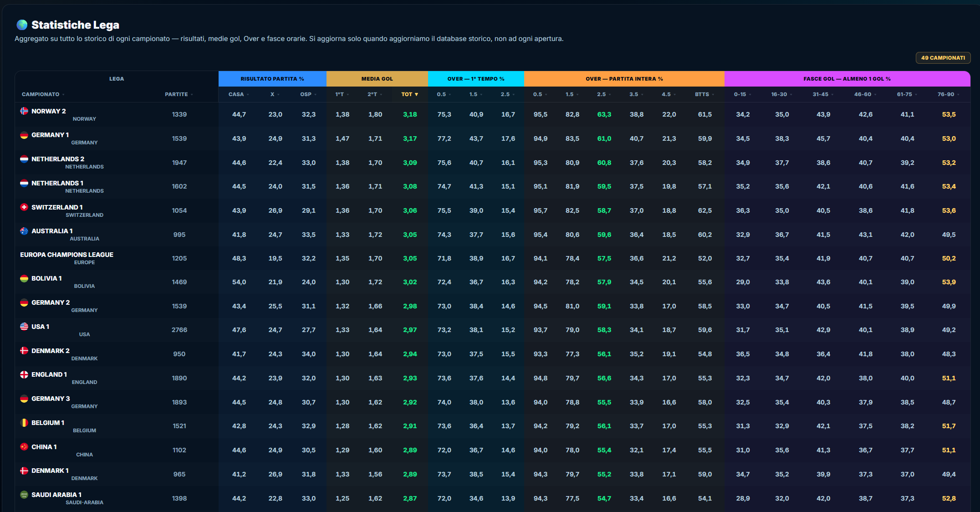This screenshot has height=512, width=980.
Task: Click Netherlands 2 partite value 1947
Action: [179, 163]
